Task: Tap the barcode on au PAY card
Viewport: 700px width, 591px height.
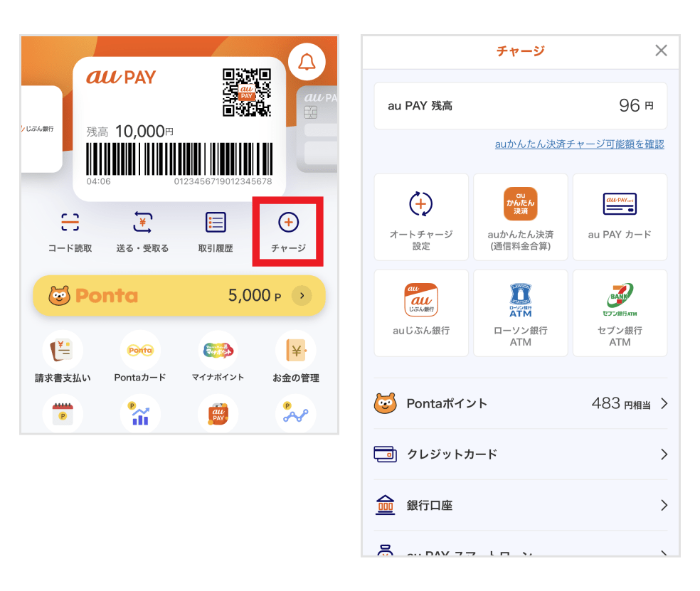Action: [179, 159]
